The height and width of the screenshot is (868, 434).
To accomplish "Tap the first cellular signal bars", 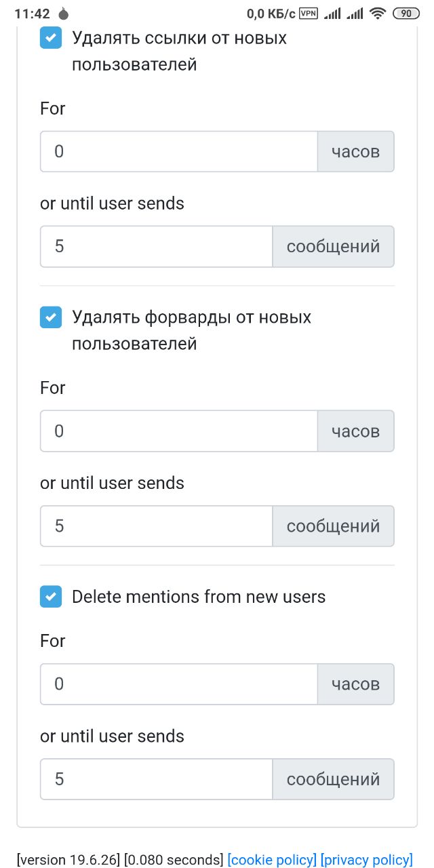I will coord(332,14).
